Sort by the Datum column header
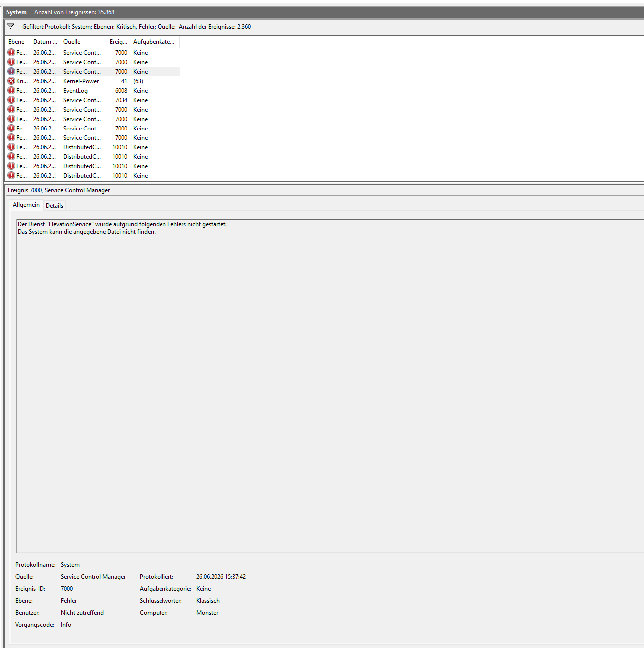The height and width of the screenshot is (648, 644). click(x=45, y=42)
